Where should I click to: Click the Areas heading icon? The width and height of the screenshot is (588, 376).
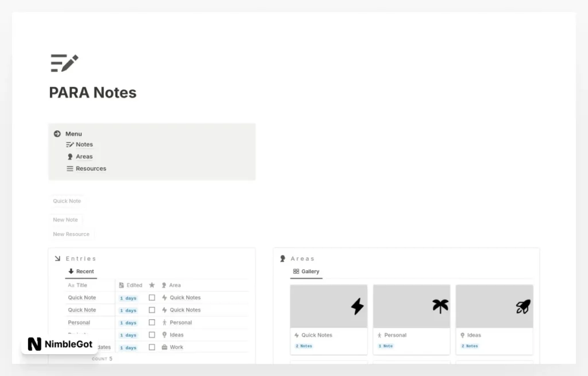click(283, 259)
